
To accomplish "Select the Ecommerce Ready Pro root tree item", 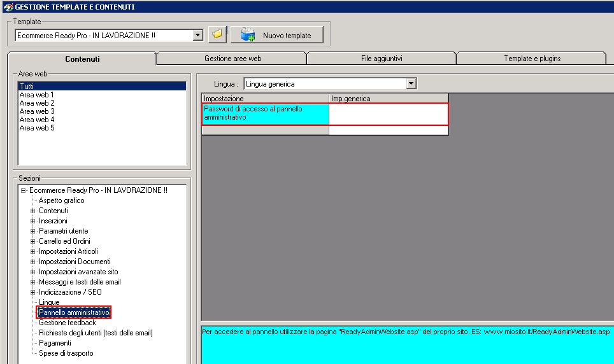I will click(98, 190).
